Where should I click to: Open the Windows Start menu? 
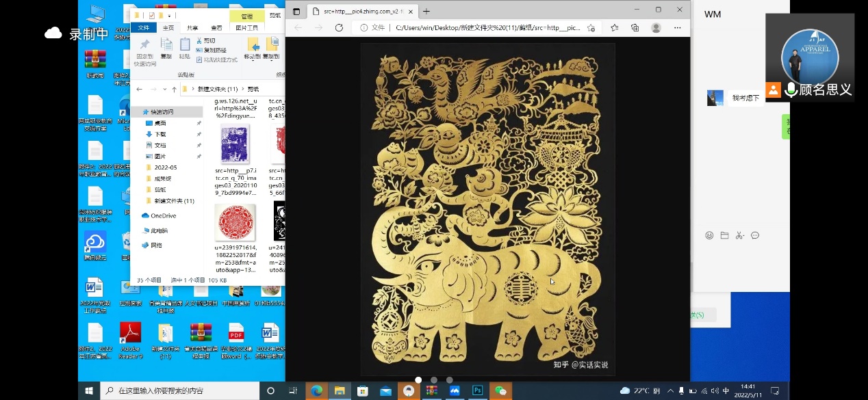(89, 390)
